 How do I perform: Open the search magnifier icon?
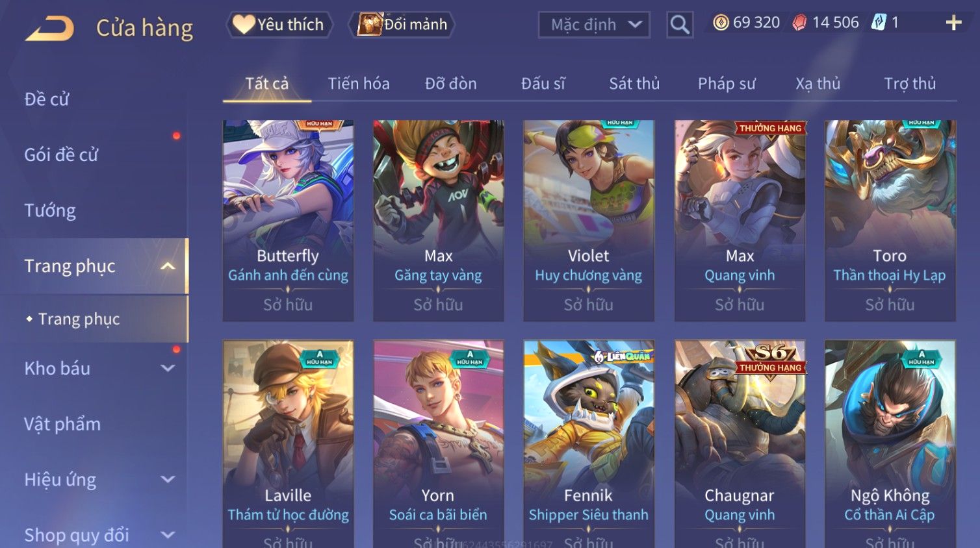tap(680, 25)
